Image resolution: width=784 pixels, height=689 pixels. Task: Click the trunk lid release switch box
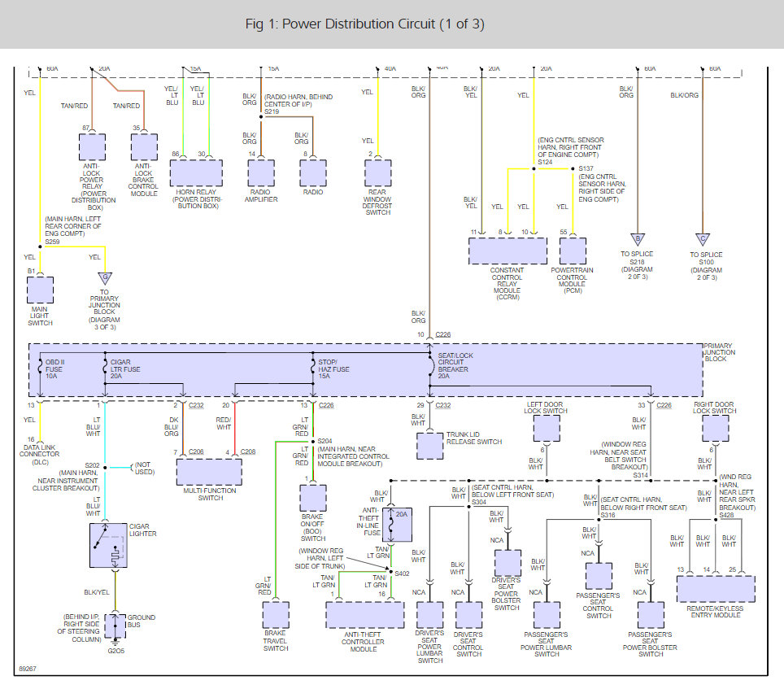point(430,446)
